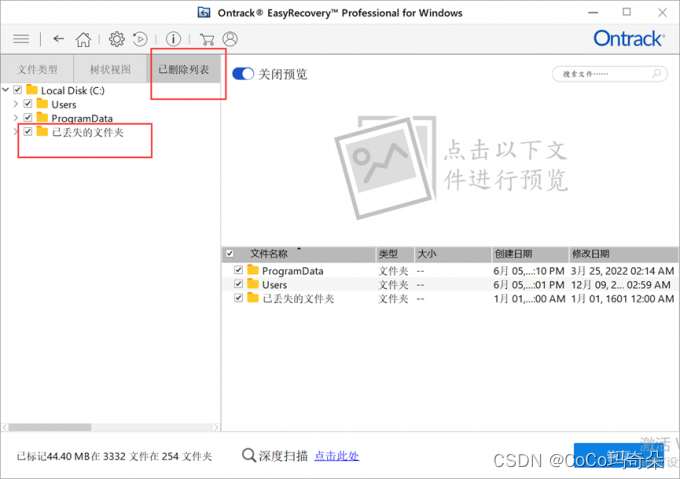Click the ProgramData folder icon in file list
The width and height of the screenshot is (680, 479).
(253, 270)
